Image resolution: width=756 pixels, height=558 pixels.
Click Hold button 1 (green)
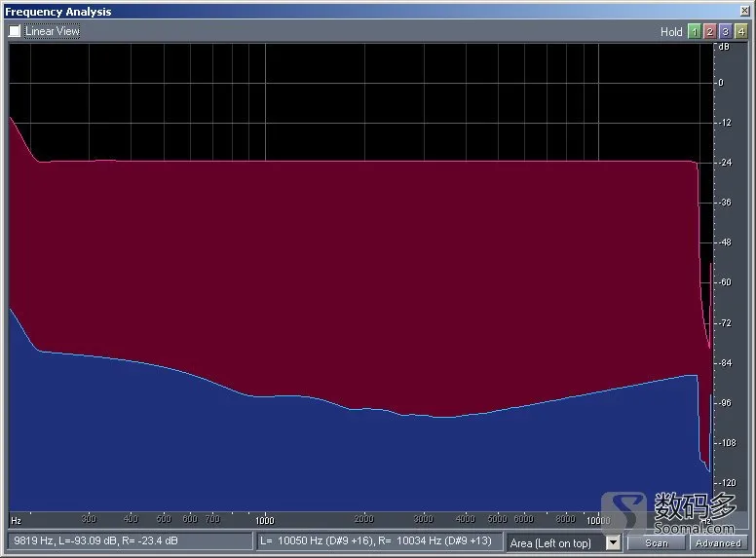click(694, 32)
